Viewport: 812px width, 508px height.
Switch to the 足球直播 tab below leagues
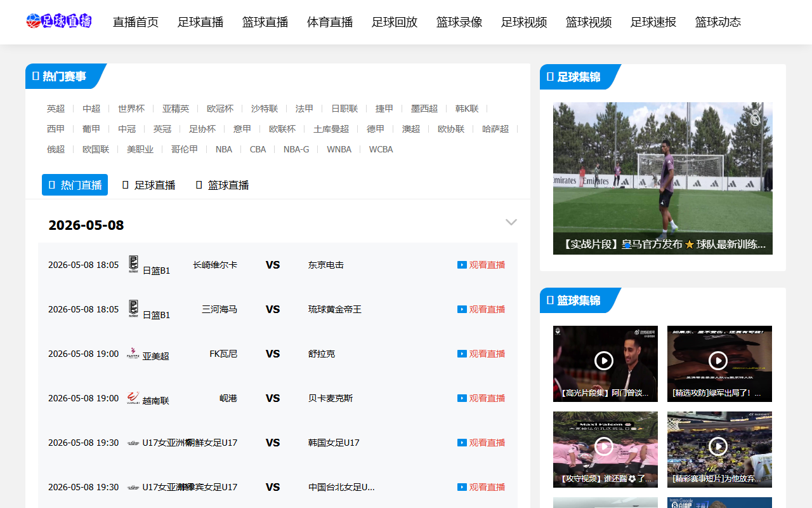click(x=148, y=185)
